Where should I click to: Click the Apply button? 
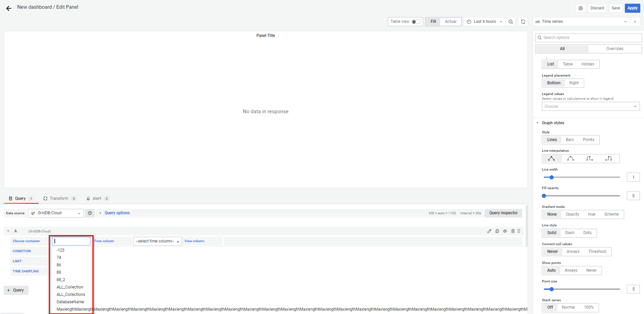[632, 8]
